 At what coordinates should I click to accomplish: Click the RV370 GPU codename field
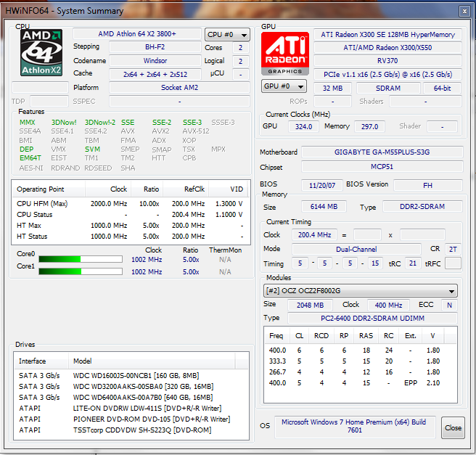387,61
